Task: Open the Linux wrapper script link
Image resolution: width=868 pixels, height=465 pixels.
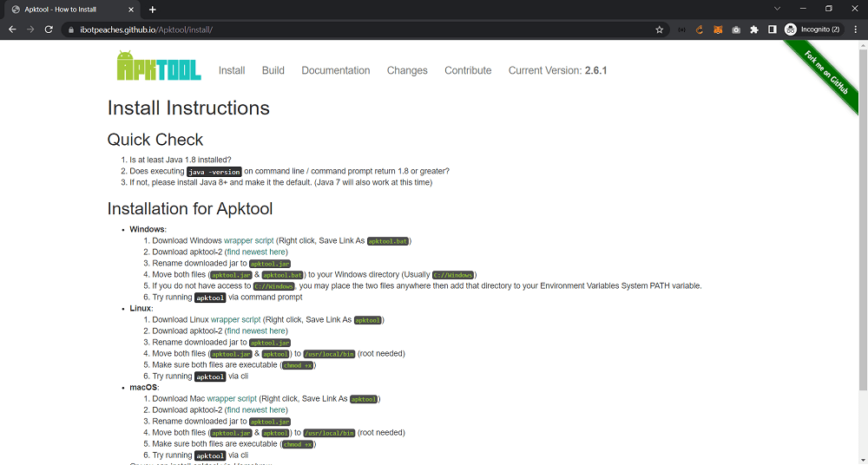Action: [x=235, y=319]
